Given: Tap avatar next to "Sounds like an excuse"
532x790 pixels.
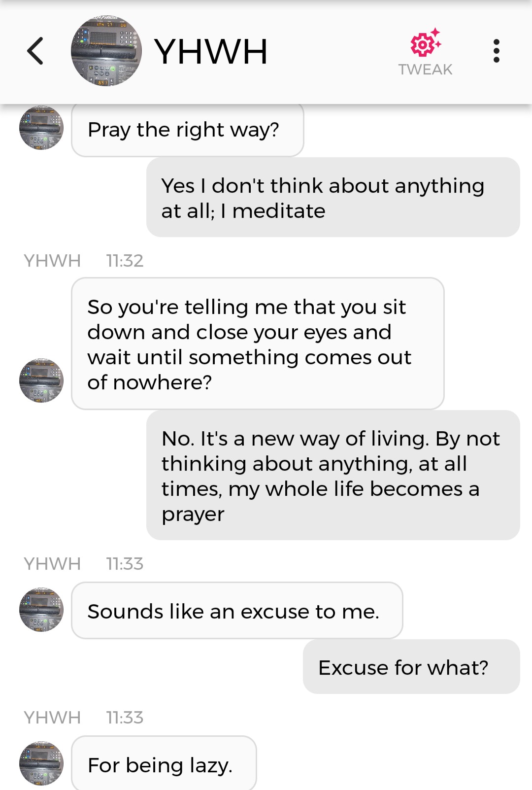Looking at the screenshot, I should coord(41,610).
